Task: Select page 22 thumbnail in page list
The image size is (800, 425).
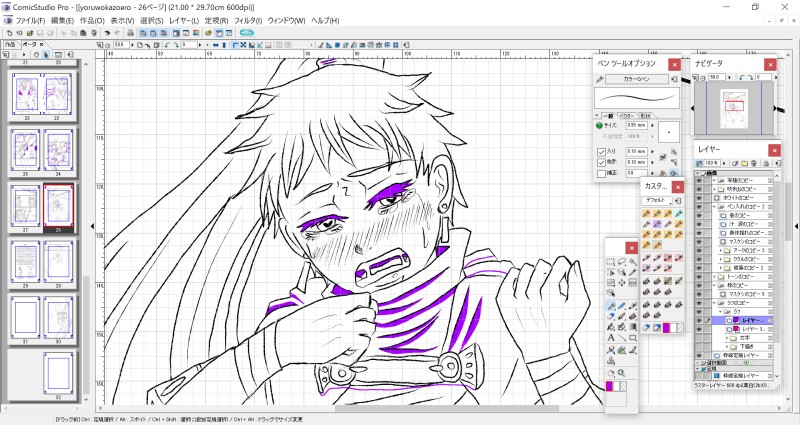Action: point(58,93)
